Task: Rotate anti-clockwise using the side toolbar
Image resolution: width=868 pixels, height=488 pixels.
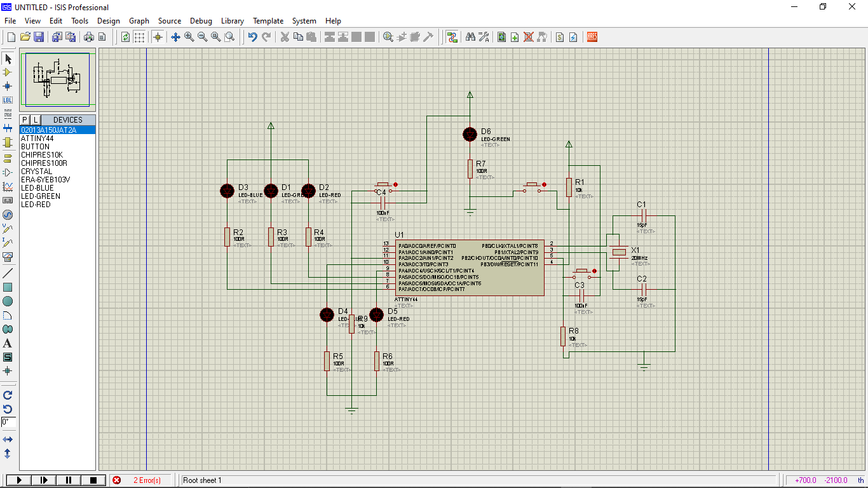Action: pyautogui.click(x=8, y=409)
